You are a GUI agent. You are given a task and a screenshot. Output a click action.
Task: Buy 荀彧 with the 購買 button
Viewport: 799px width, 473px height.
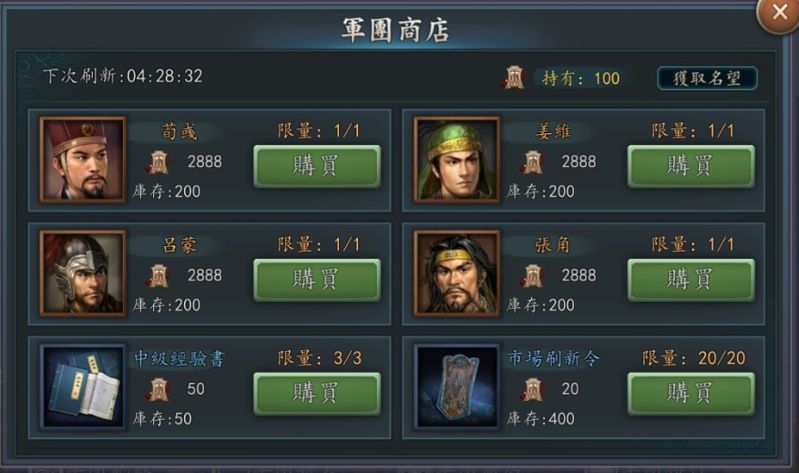[317, 166]
